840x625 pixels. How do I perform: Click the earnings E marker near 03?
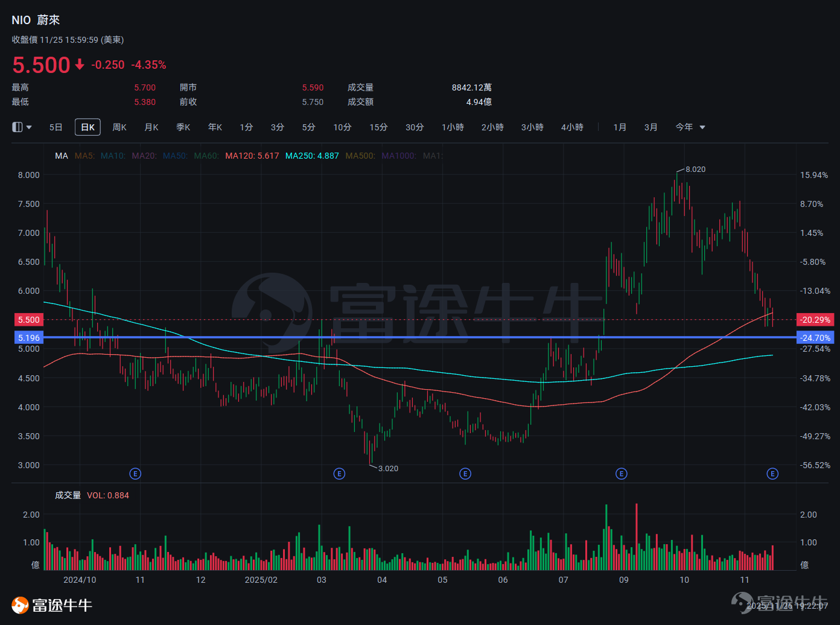pyautogui.click(x=339, y=474)
